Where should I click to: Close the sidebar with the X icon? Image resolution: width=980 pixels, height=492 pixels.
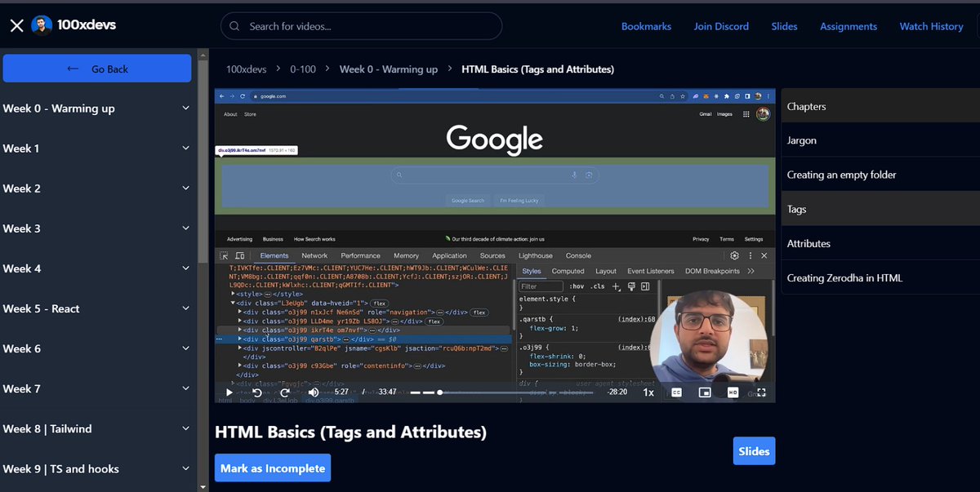[17, 26]
